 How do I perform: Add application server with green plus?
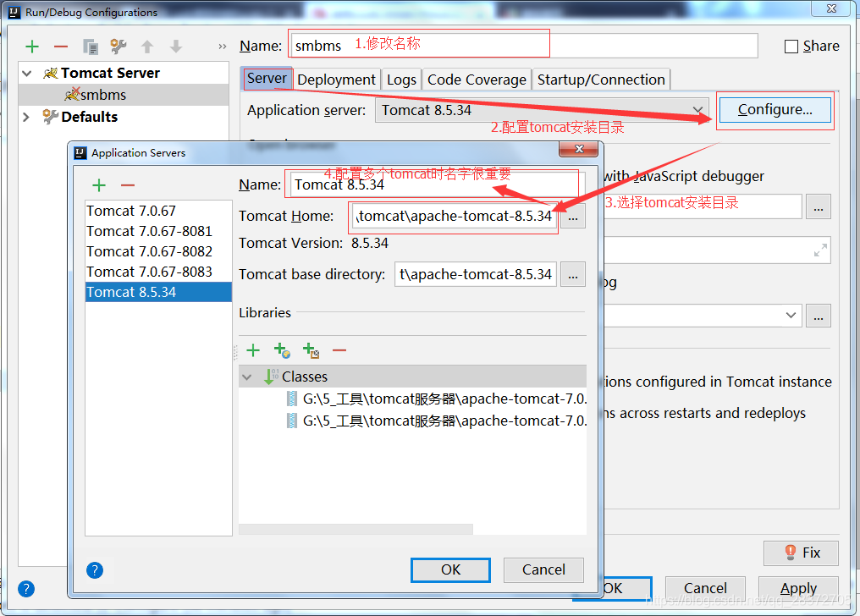tap(99, 185)
